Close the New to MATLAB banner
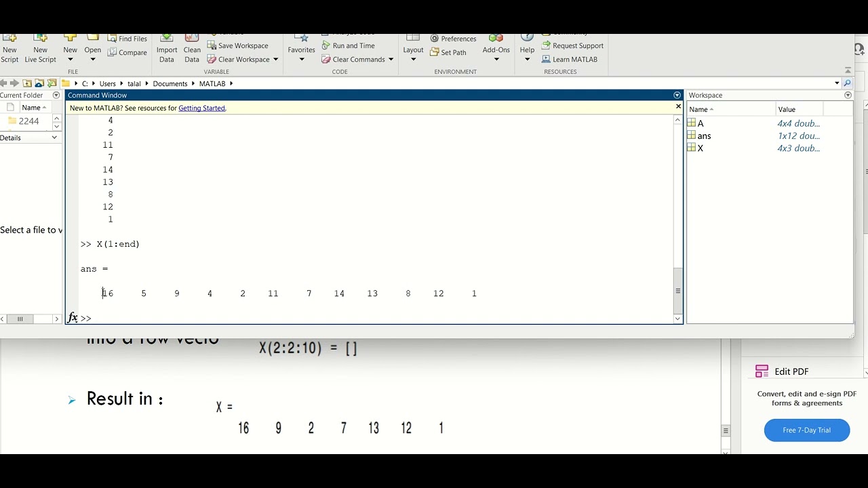Screen dimensions: 868x488 678,106
